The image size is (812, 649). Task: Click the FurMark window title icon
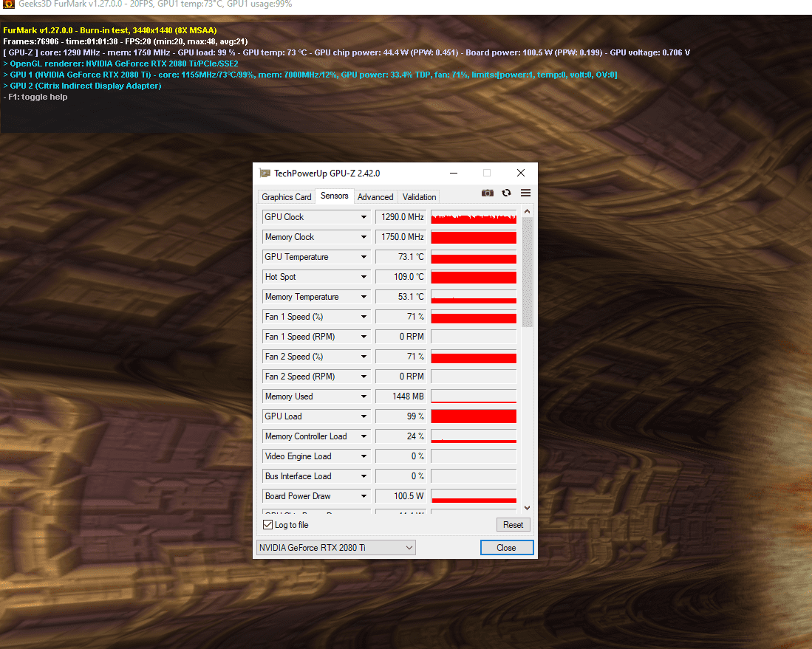9,4
